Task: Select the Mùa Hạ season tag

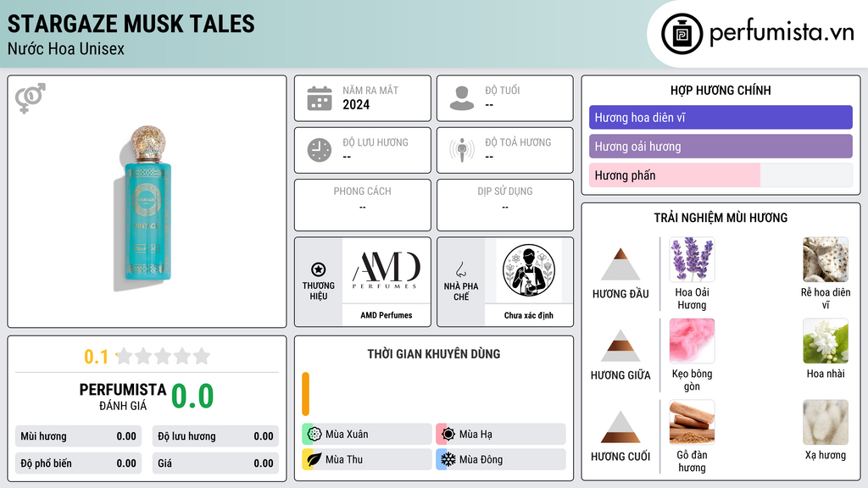Action: tap(501, 435)
